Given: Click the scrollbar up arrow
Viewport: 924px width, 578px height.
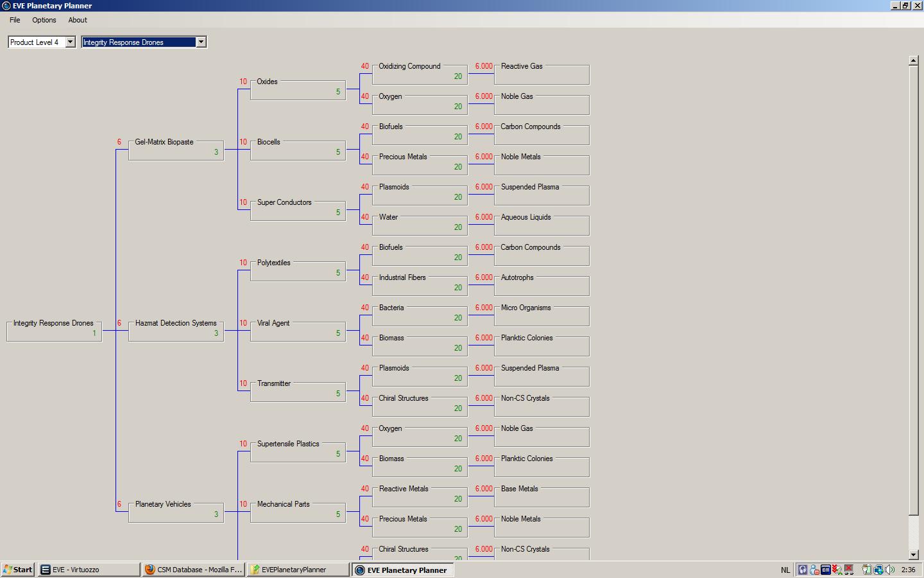Looking at the screenshot, I should [914, 60].
